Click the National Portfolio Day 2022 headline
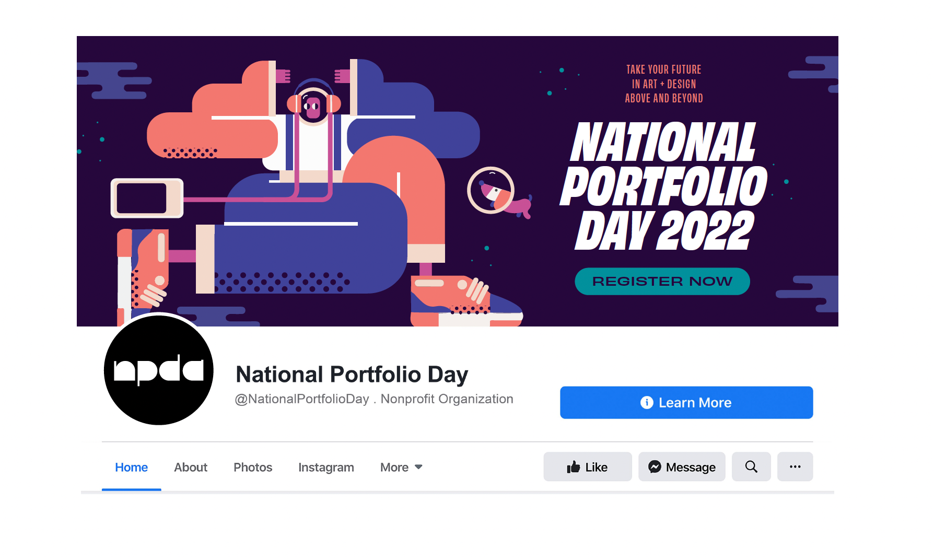Screen dimensions: 934x560 663,186
